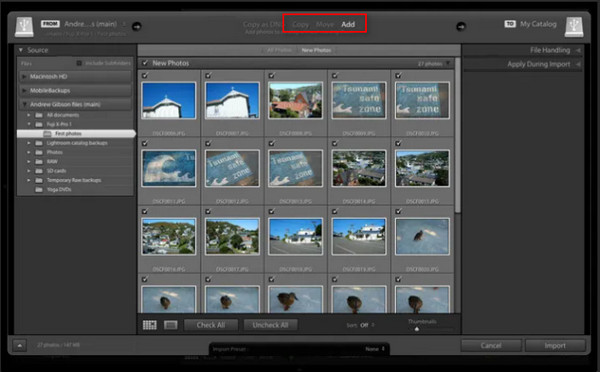
Task: Expand the Photos folder arrow
Action: [x=29, y=152]
